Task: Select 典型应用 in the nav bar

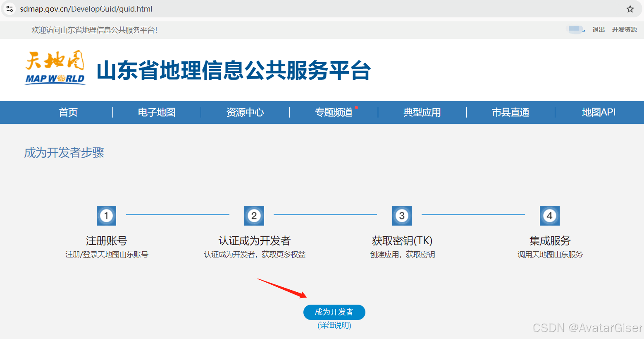Action: (x=422, y=112)
